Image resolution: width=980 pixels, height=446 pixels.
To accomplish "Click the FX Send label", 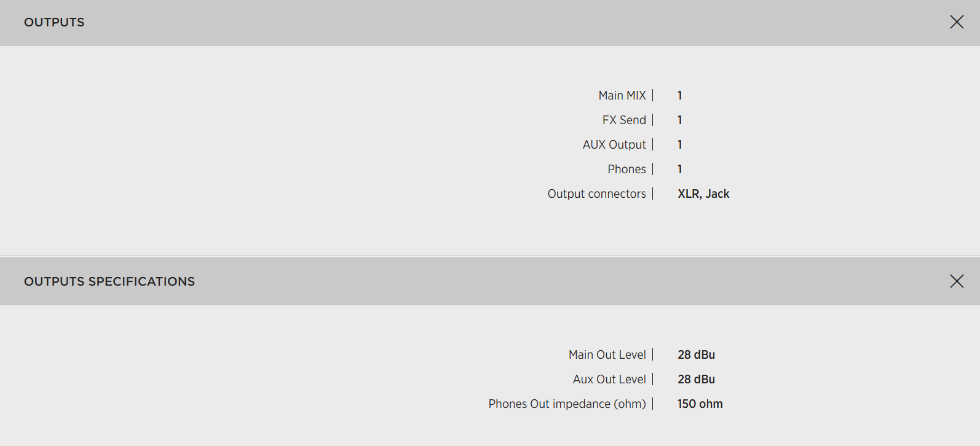I will pos(624,120).
